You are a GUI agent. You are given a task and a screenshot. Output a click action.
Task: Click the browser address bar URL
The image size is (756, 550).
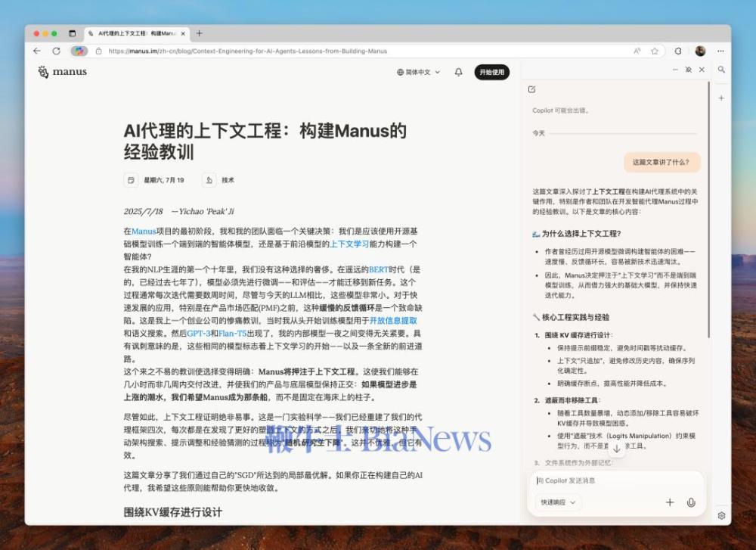coord(248,51)
